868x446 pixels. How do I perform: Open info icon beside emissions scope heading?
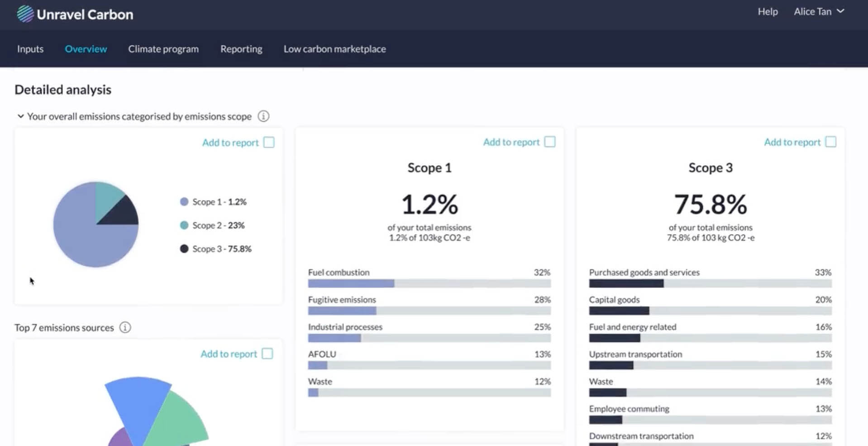tap(263, 116)
